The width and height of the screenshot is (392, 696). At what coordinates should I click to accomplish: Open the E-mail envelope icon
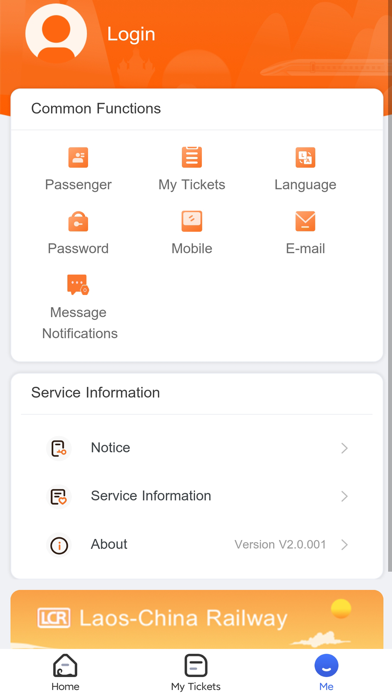(305, 221)
